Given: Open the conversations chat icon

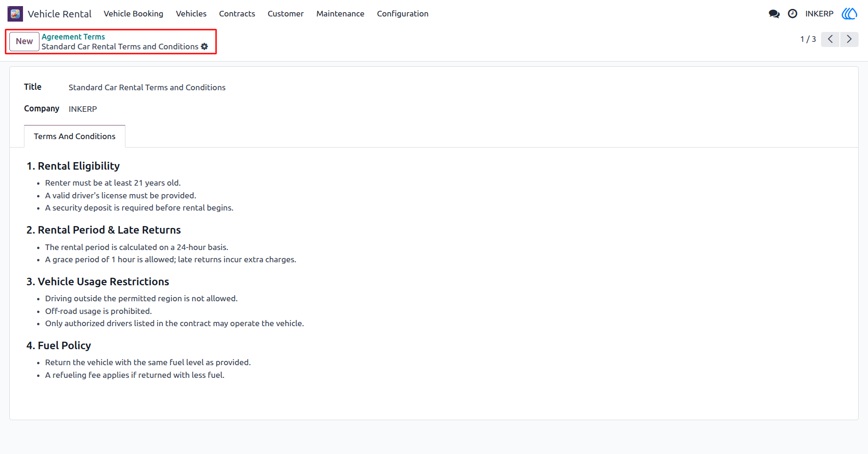Looking at the screenshot, I should tap(774, 14).
